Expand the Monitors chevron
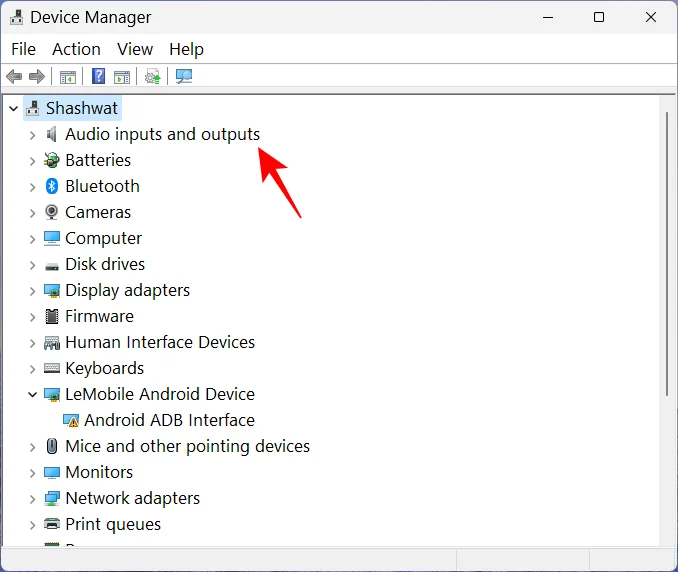678x572 pixels. (32, 473)
